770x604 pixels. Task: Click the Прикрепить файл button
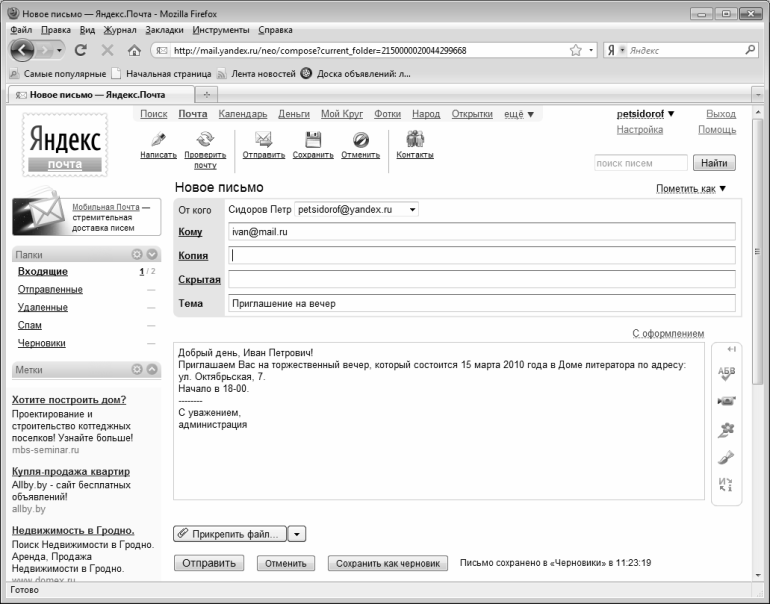[230, 534]
